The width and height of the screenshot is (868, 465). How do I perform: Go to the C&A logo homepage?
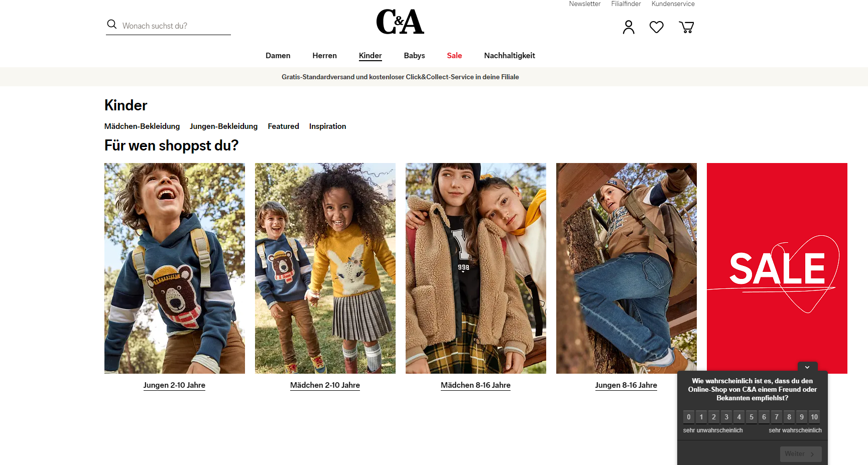[400, 22]
